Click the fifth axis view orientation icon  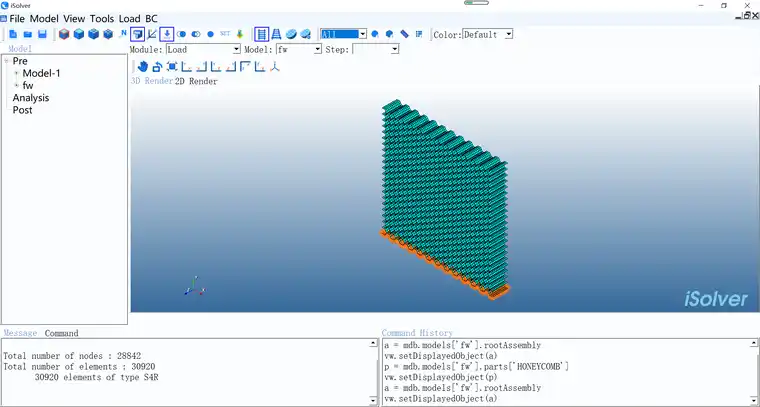245,67
